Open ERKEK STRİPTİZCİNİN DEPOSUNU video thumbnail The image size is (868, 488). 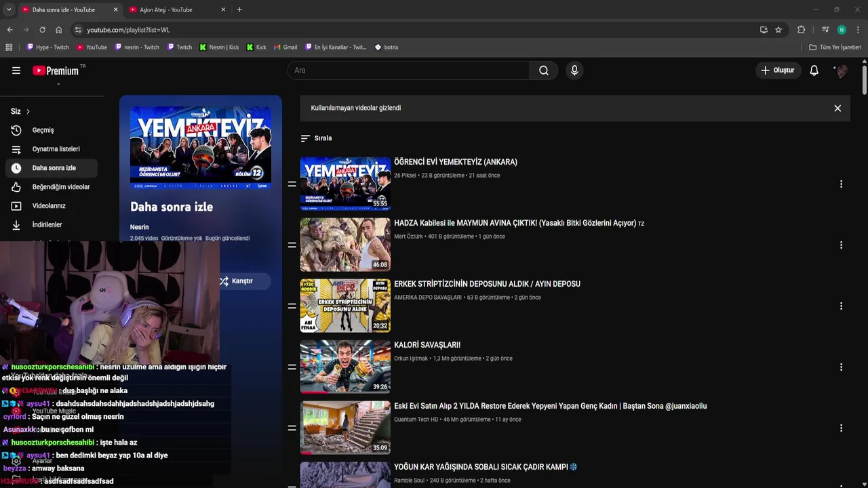[x=345, y=306]
